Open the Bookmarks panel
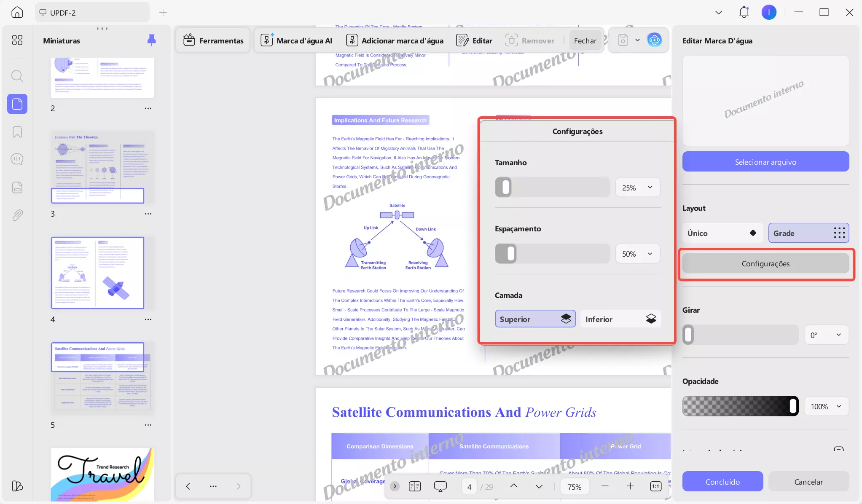Viewport: 862px width, 504px height. (17, 132)
